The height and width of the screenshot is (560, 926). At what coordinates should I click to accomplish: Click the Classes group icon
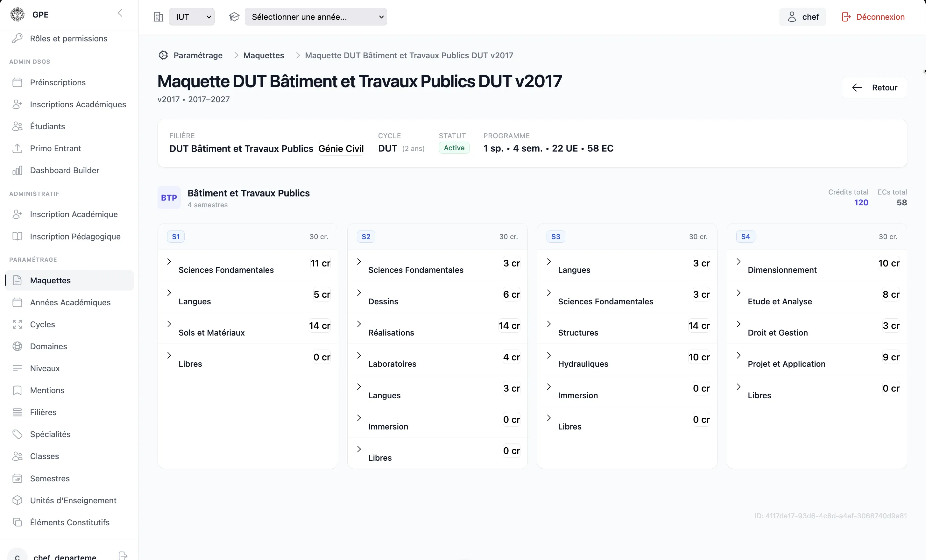click(x=17, y=456)
